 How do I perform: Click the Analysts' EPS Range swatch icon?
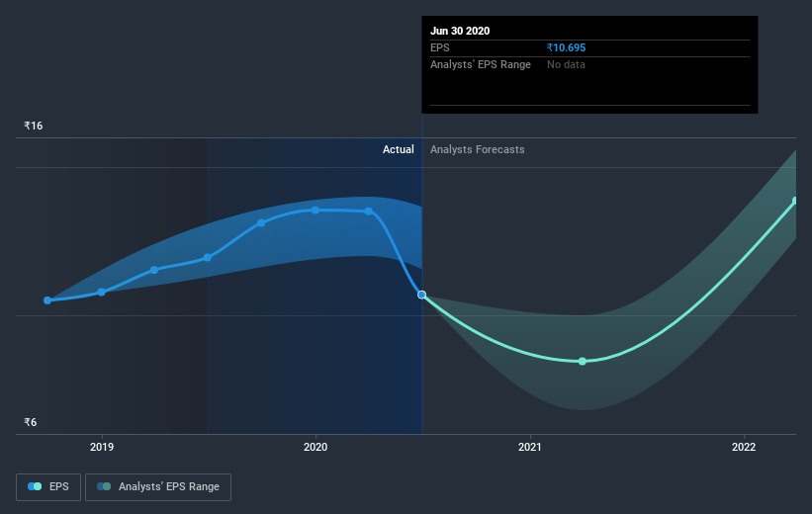click(x=104, y=486)
